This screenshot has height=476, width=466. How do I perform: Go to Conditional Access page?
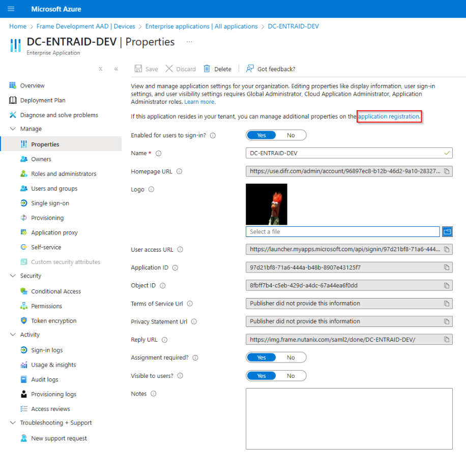[56, 291]
